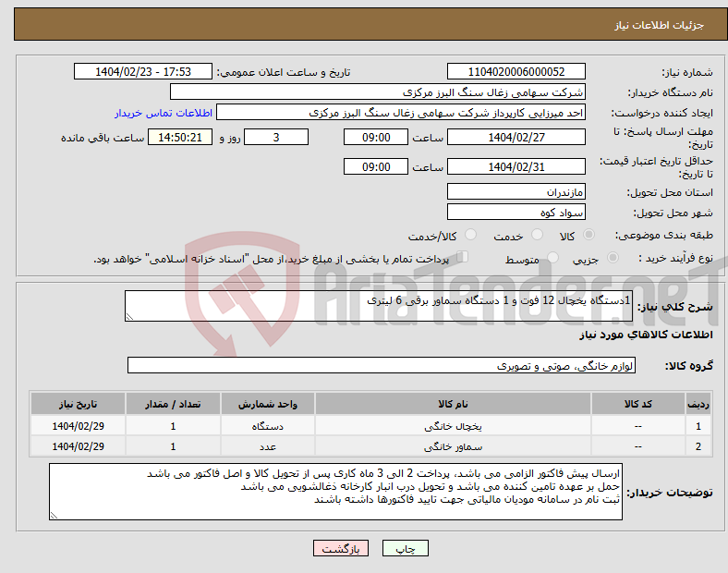Click the quantity cell in the سماور row
728x573 pixels.
coord(173,446)
